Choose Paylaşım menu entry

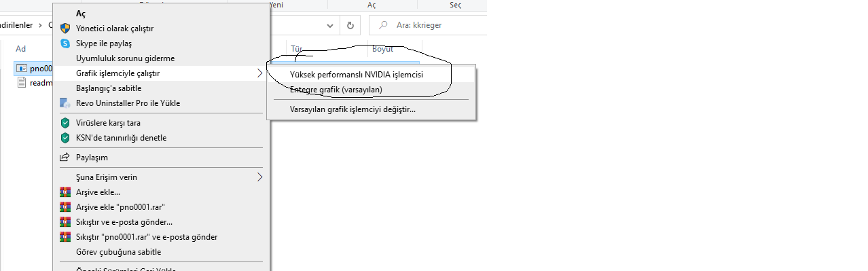[162, 158]
